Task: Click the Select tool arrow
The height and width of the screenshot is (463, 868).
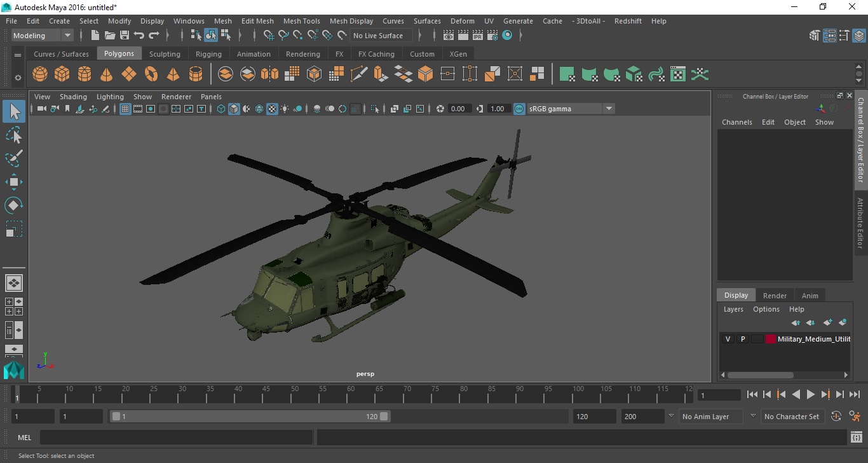Action: [x=14, y=111]
